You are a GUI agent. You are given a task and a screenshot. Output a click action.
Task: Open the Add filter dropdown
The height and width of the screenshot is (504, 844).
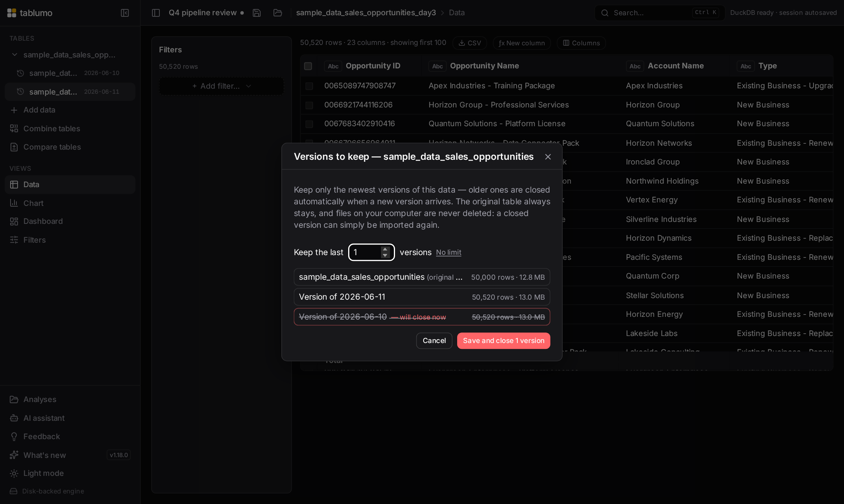[x=222, y=86]
